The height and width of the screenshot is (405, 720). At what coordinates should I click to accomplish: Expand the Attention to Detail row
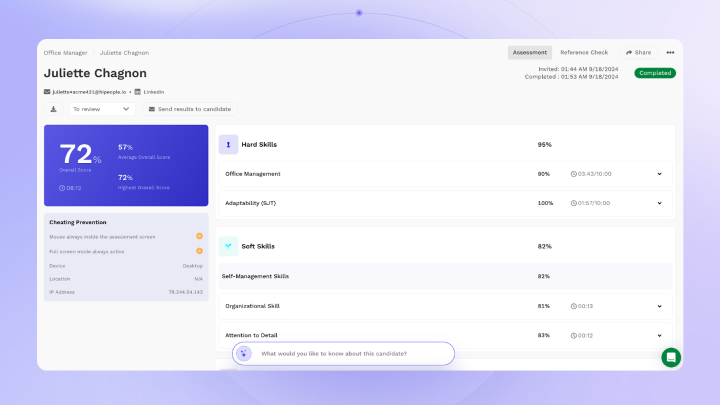[x=659, y=335]
